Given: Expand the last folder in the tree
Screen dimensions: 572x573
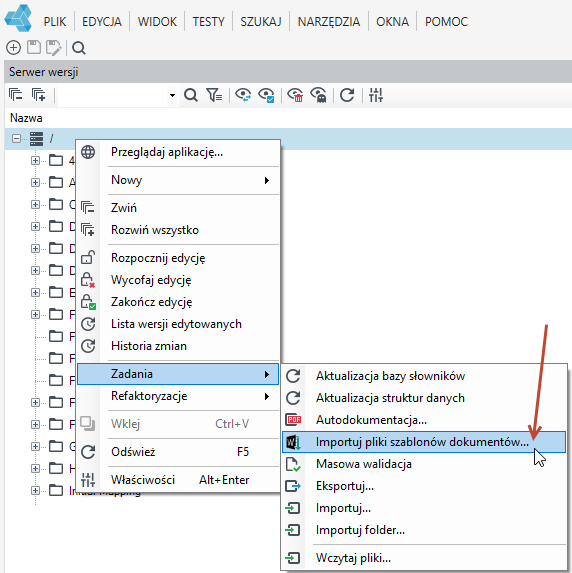Looking at the screenshot, I should point(35,490).
